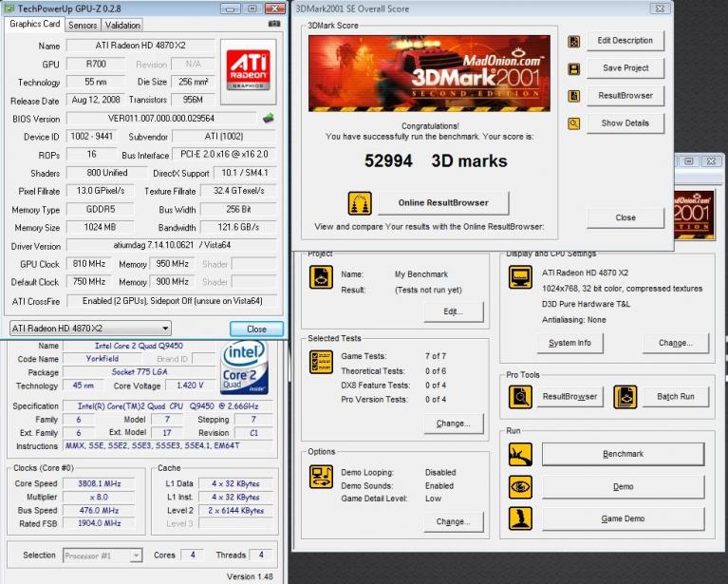728x584 pixels.
Task: Click the Show Details magnifier icon
Action: tap(574, 123)
